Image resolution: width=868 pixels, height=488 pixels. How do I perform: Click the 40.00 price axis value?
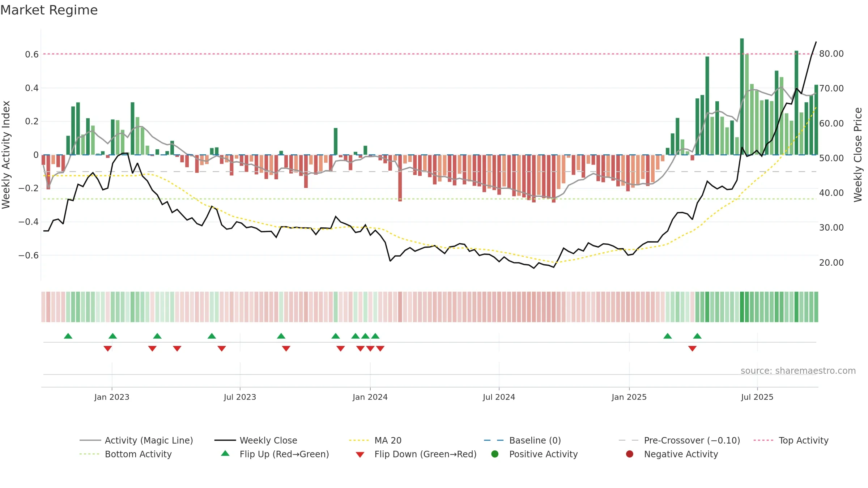(x=831, y=193)
